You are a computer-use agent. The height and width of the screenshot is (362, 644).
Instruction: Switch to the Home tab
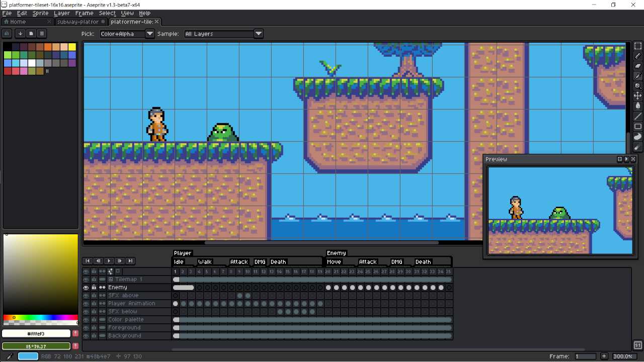(x=26, y=22)
